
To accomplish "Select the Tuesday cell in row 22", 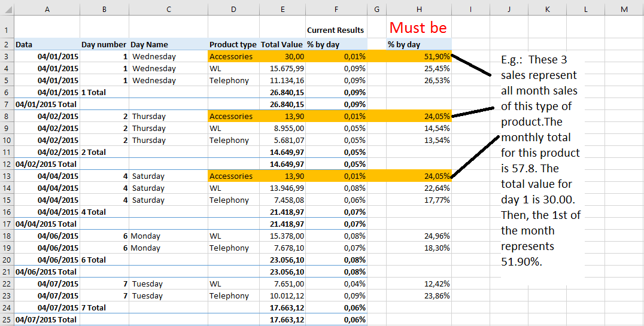I will [168, 284].
